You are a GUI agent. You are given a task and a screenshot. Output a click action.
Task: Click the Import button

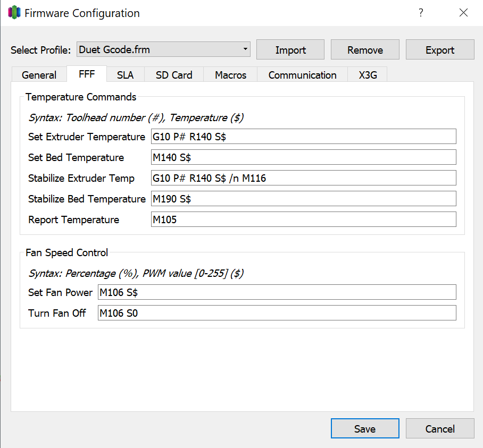(x=290, y=49)
